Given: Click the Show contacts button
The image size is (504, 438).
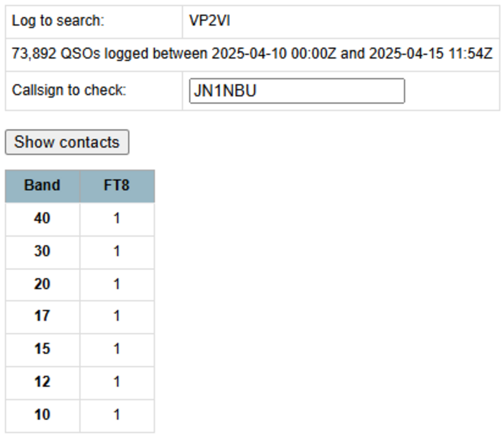Looking at the screenshot, I should 66,142.
